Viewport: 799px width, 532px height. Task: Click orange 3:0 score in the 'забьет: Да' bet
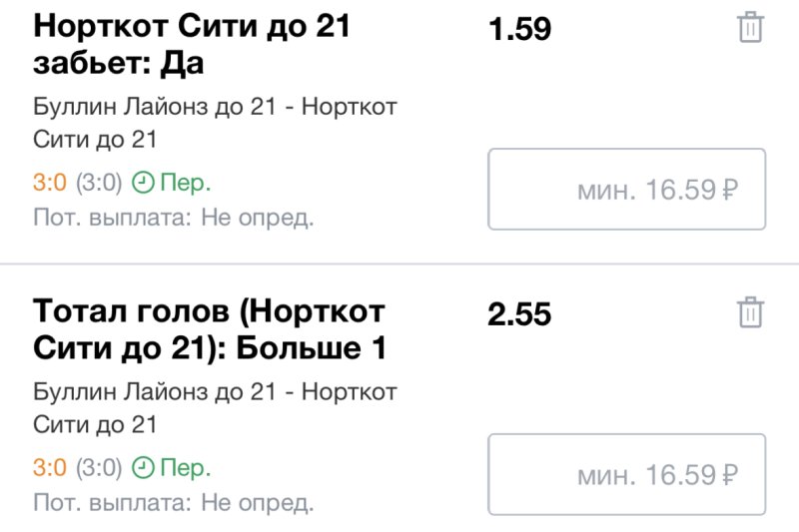pos(50,184)
